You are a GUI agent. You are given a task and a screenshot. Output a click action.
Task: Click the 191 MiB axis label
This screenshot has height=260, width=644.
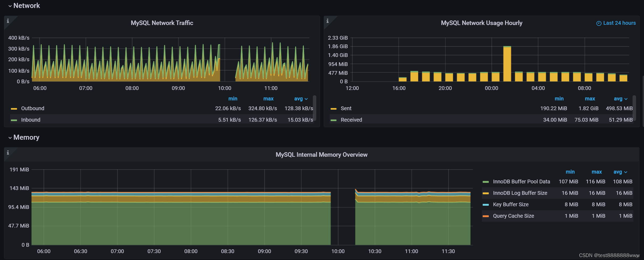pos(19,170)
